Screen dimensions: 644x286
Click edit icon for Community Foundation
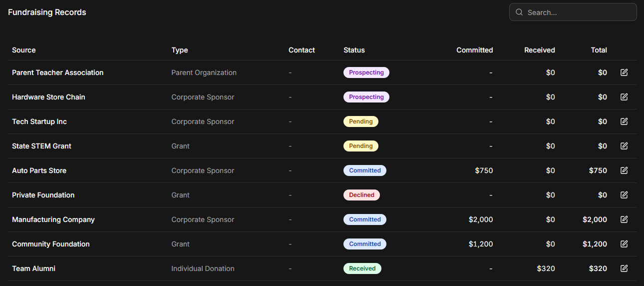(x=624, y=244)
